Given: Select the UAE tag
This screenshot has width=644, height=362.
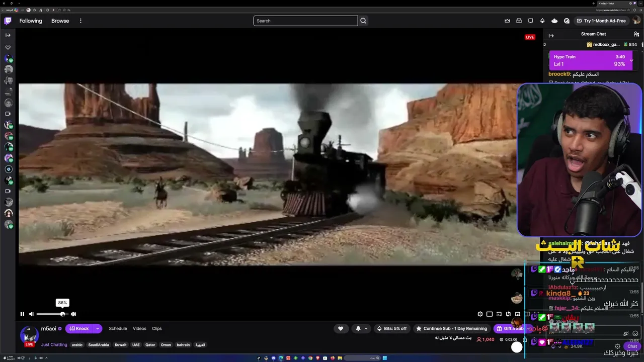Looking at the screenshot, I should [x=136, y=345].
